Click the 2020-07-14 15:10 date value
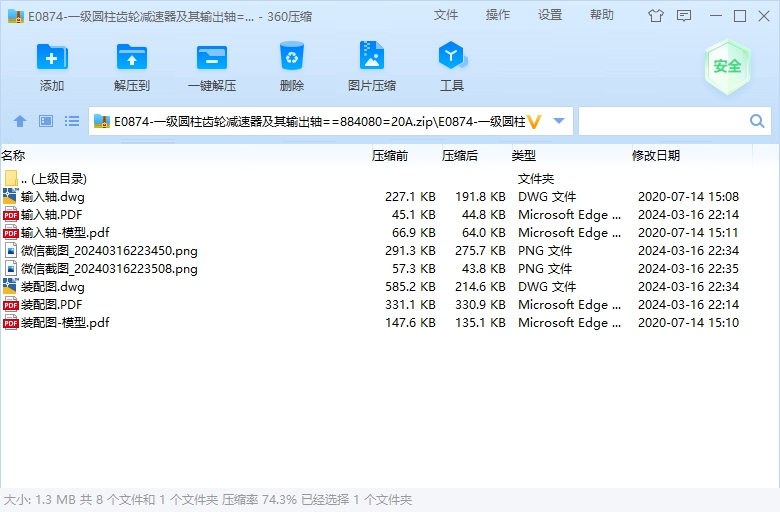 688,322
